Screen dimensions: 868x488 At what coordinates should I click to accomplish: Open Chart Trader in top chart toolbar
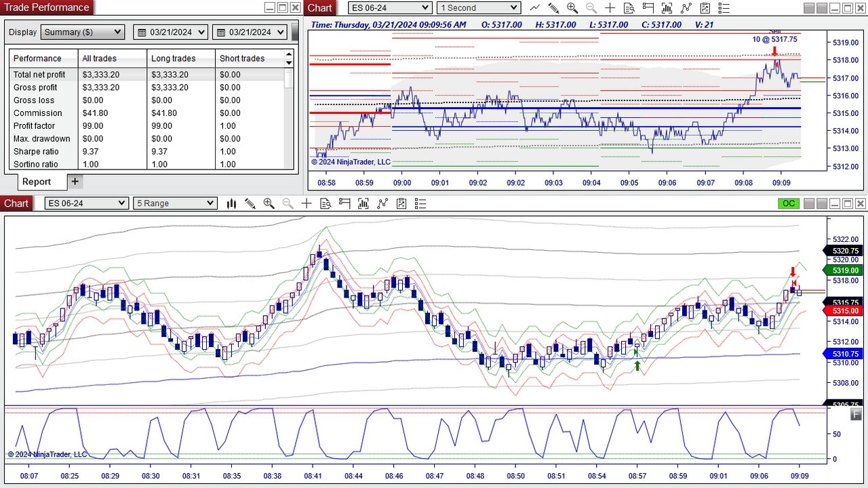648,7
